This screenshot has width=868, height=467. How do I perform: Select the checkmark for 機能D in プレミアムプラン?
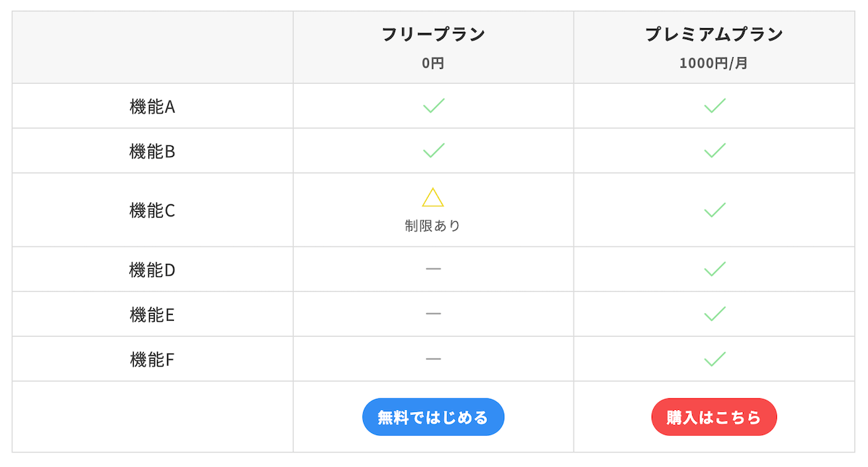coord(714,268)
